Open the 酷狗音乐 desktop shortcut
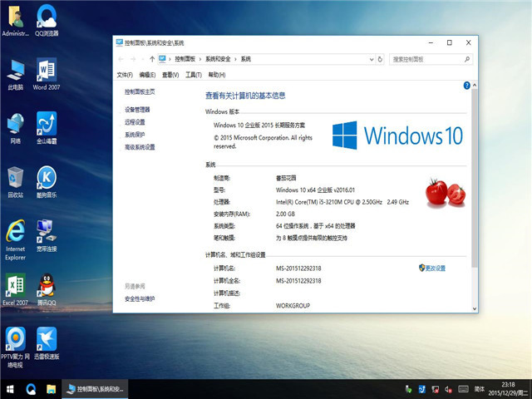 pos(47,178)
